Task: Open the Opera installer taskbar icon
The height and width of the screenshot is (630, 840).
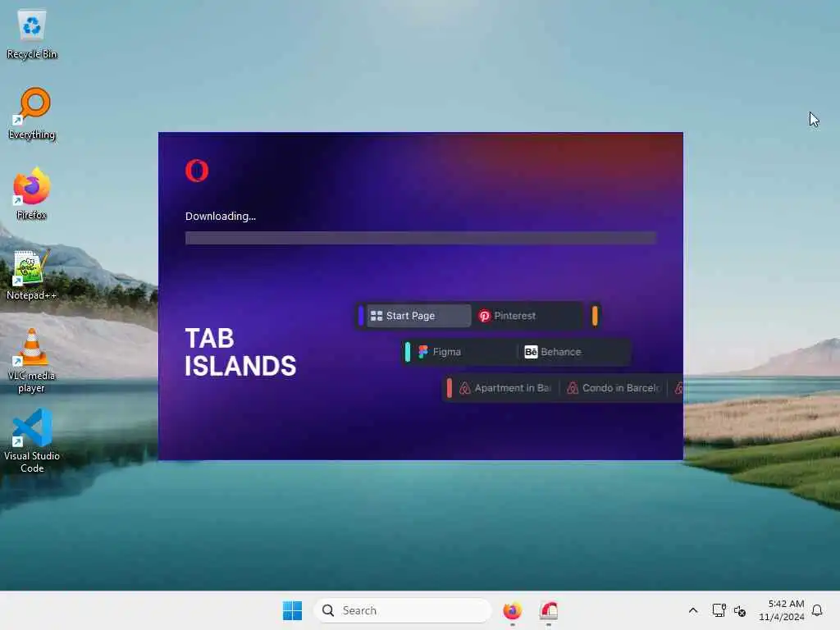Action: (x=549, y=610)
